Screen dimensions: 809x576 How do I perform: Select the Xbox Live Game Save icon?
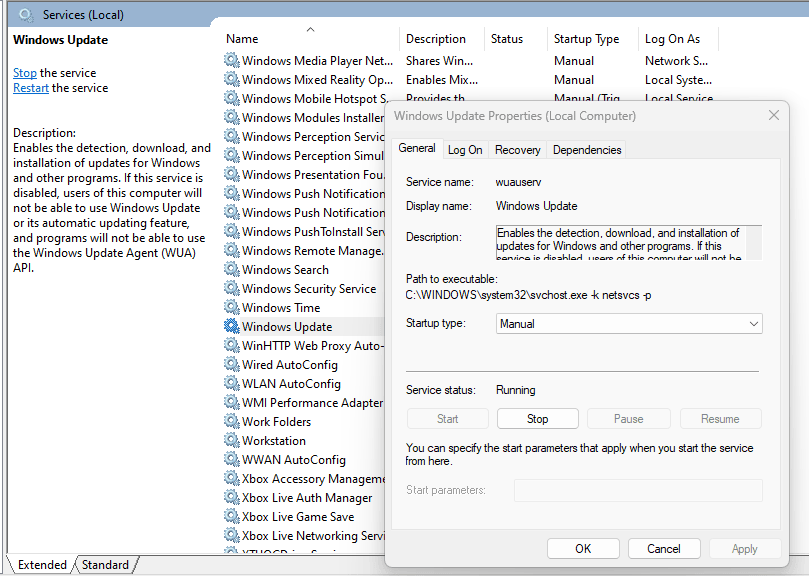tap(231, 516)
